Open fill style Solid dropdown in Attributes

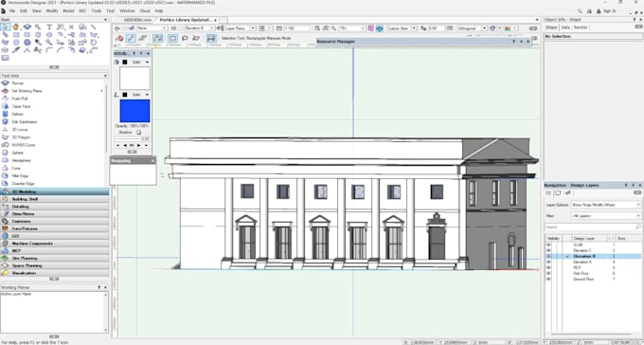coord(140,63)
